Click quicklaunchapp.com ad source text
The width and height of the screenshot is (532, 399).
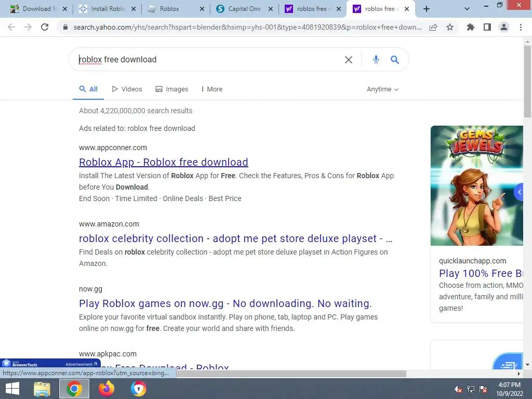click(472, 261)
